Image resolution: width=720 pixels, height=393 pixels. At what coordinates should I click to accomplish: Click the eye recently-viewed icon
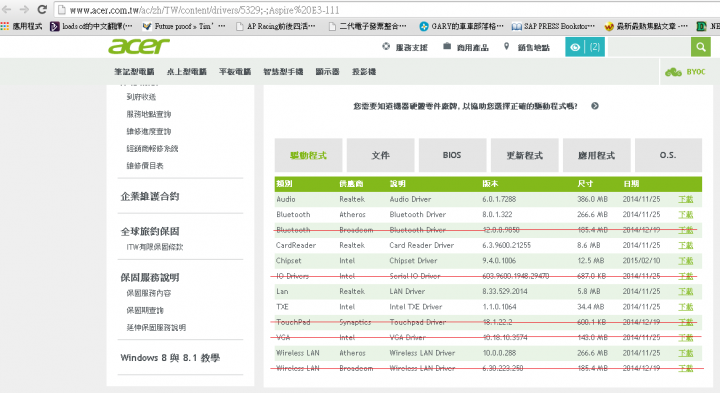574,47
